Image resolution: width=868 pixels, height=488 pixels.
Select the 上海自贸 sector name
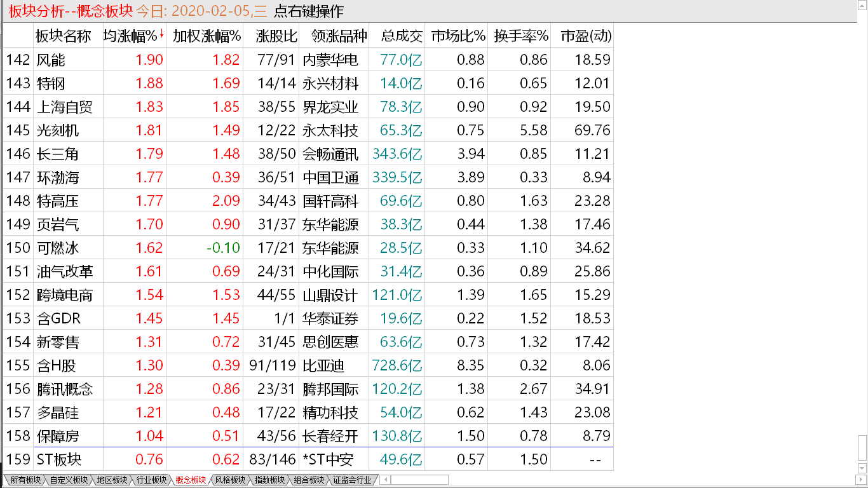tap(64, 107)
